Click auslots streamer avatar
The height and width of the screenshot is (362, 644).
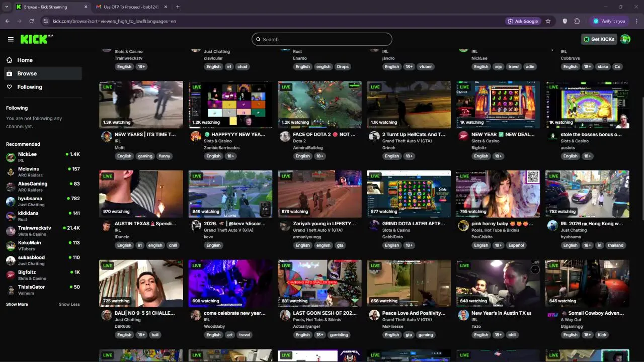coord(552,136)
